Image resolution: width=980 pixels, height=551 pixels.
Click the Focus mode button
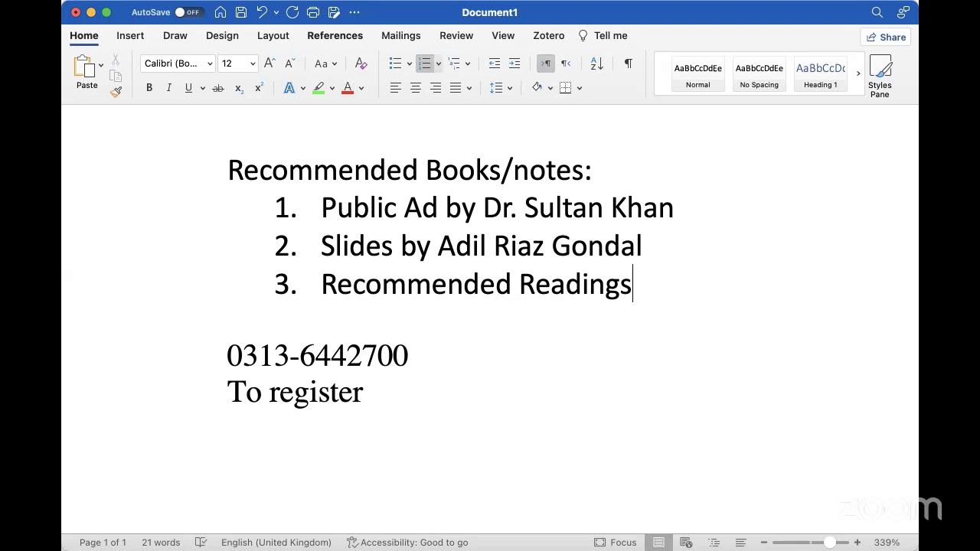616,543
